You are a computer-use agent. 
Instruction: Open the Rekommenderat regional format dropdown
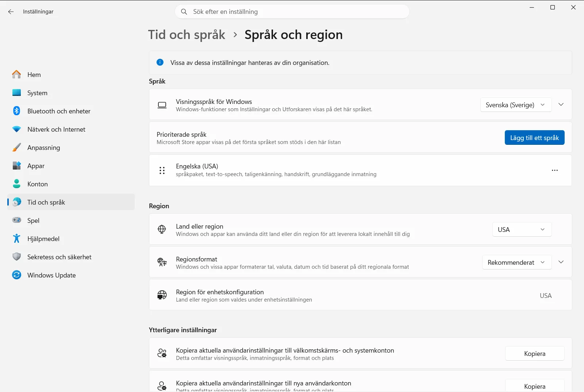[x=516, y=262]
